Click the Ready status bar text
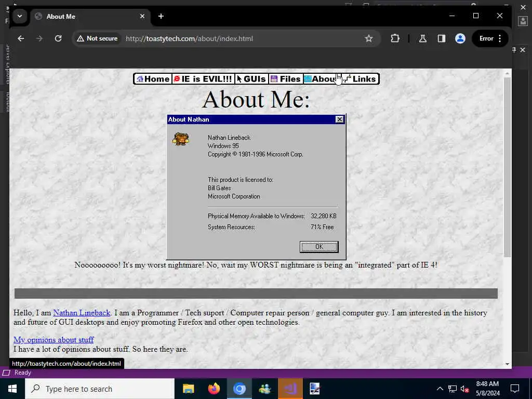 [23, 373]
